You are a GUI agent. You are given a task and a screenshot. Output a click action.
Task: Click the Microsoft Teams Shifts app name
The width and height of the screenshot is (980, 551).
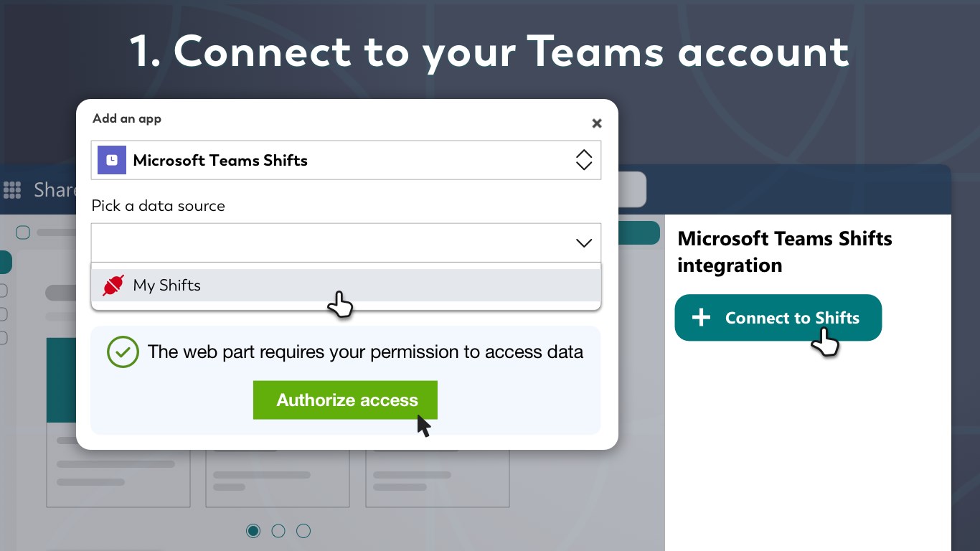tap(220, 160)
